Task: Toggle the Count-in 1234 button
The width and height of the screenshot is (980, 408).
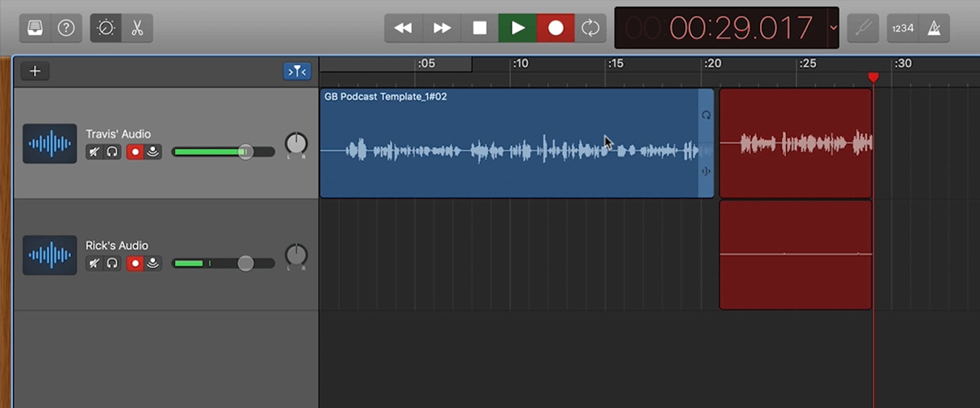Action: click(x=902, y=29)
